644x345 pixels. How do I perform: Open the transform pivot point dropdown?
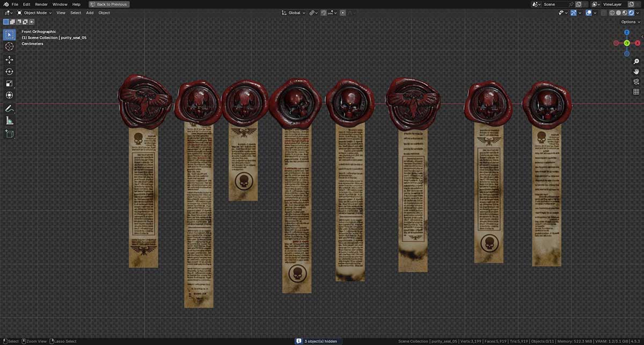313,13
